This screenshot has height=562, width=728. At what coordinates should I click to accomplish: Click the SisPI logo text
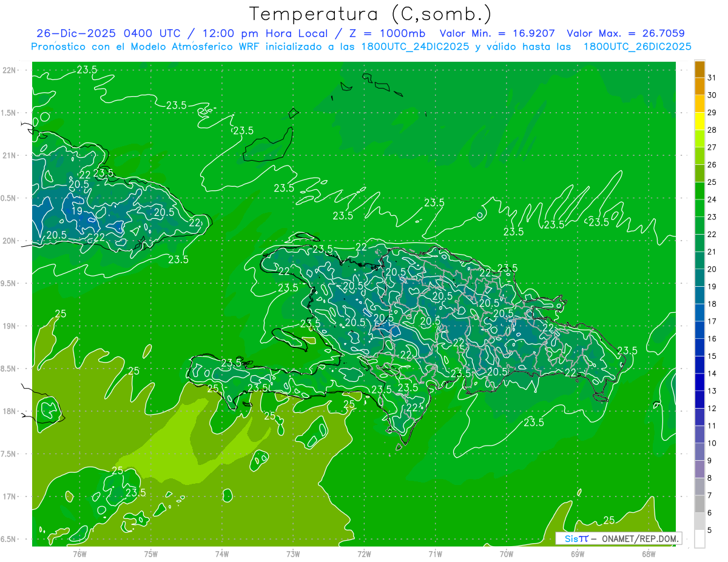(x=576, y=538)
